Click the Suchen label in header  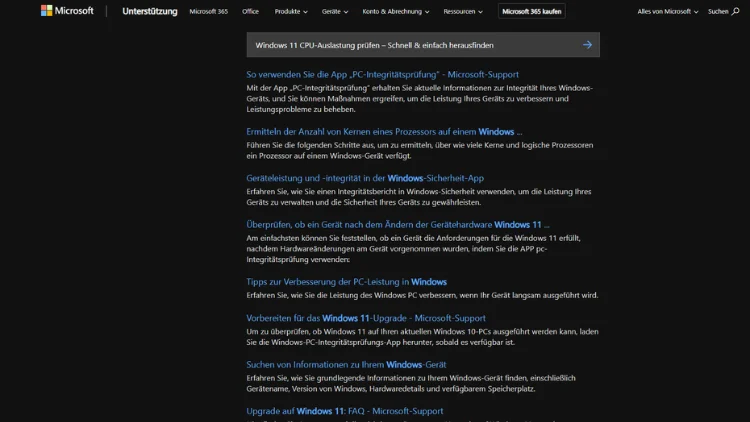718,11
